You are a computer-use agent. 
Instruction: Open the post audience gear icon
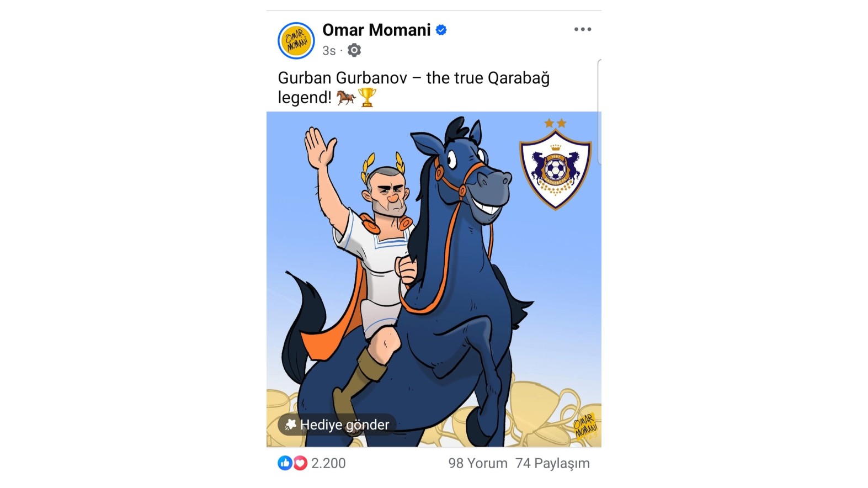pyautogui.click(x=354, y=50)
